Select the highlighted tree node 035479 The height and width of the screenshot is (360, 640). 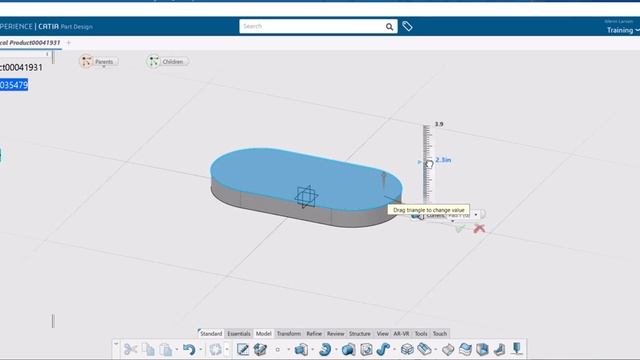(x=14, y=85)
